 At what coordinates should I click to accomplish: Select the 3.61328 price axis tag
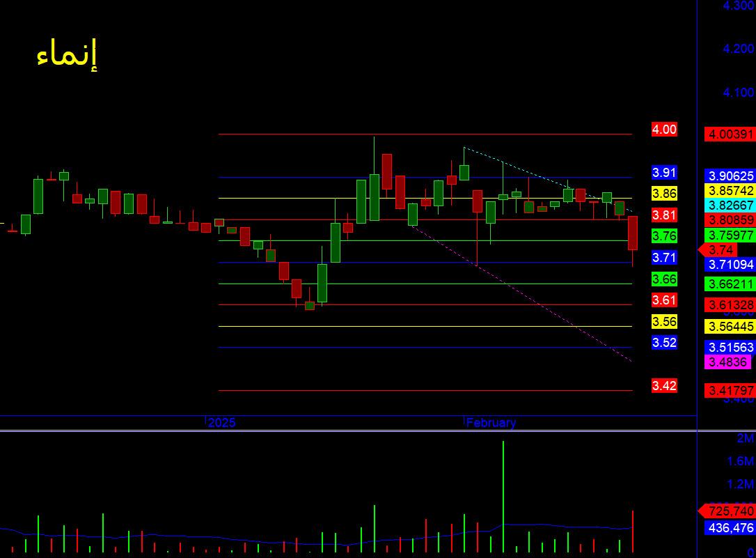[730, 305]
